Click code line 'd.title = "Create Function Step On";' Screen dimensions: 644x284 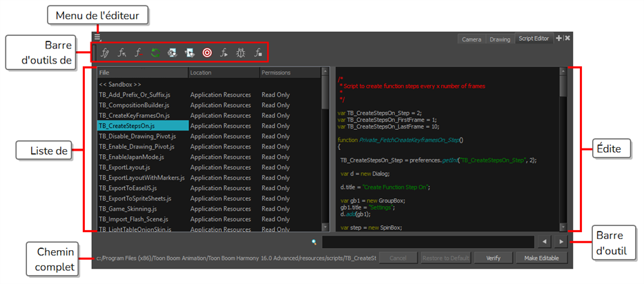(385, 187)
